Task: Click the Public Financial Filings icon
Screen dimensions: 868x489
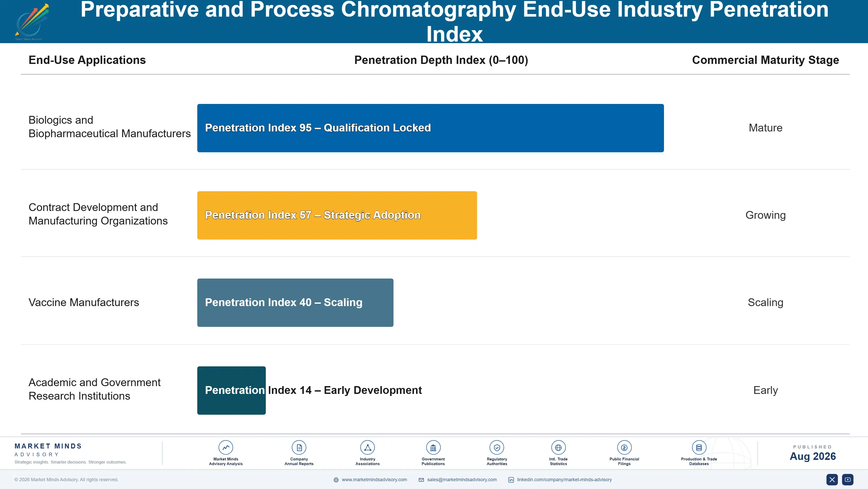Action: (624, 447)
